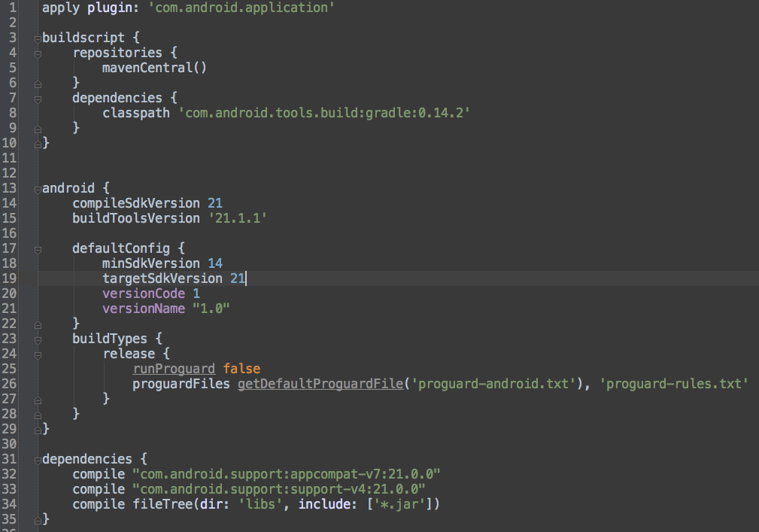Click line number 1 in the gutter
Image resolution: width=759 pixels, height=532 pixels.
point(13,8)
